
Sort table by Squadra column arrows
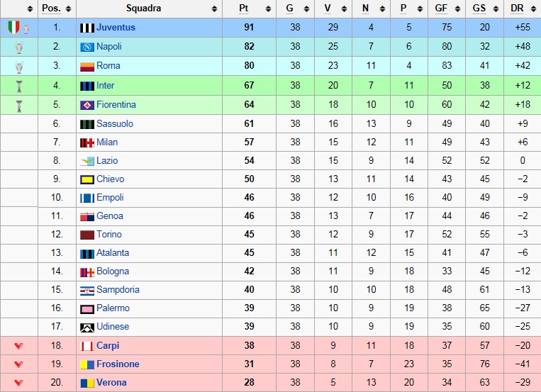pos(214,9)
